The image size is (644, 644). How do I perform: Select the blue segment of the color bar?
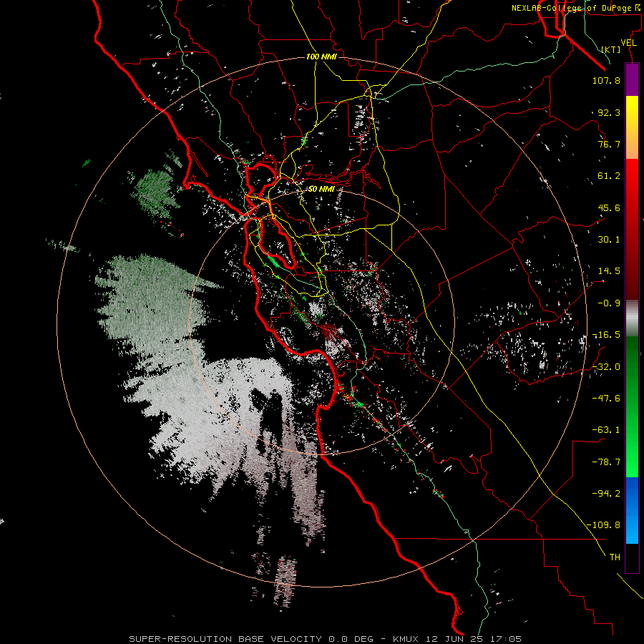[x=632, y=510]
